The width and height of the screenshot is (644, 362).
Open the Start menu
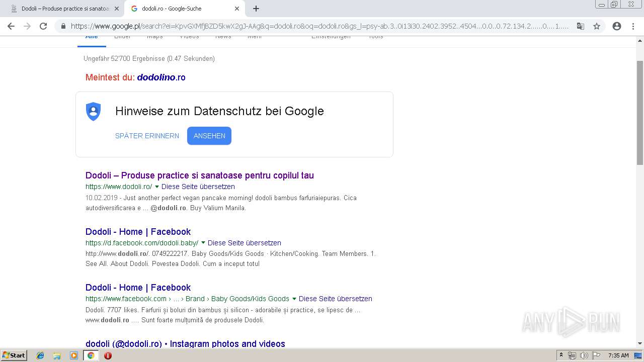[14, 355]
